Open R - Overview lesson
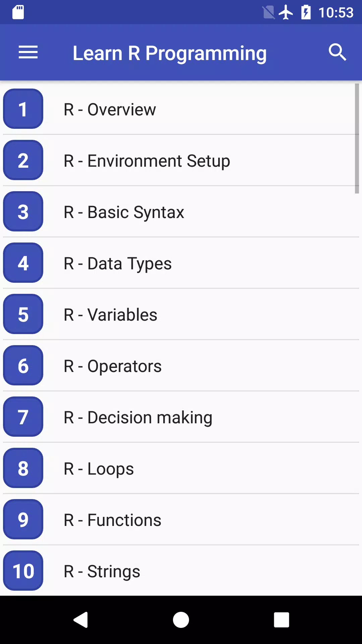 coord(181,109)
